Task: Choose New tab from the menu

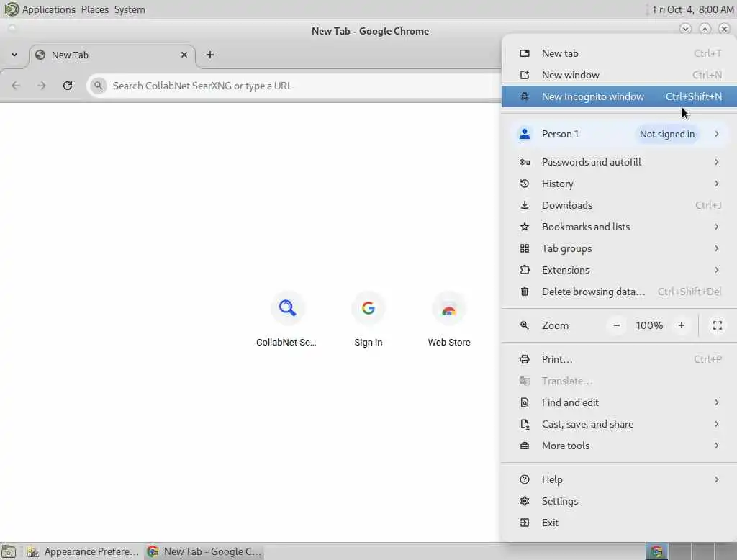Action: [619, 53]
